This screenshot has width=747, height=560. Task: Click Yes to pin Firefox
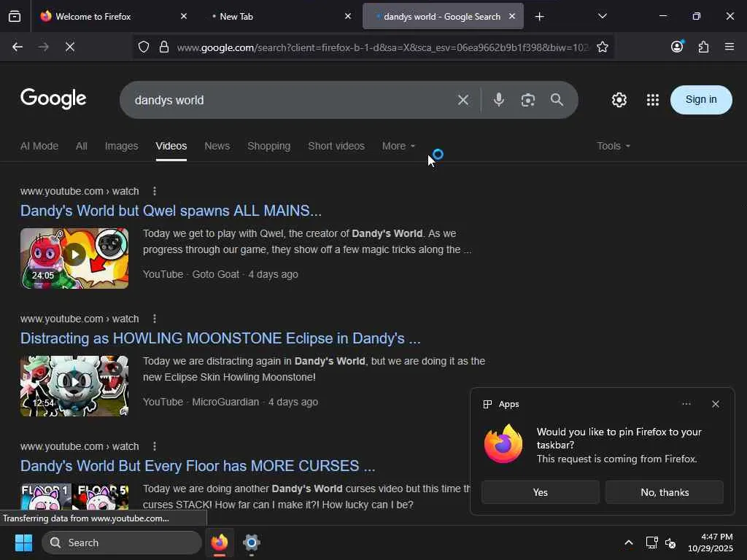[x=541, y=492]
